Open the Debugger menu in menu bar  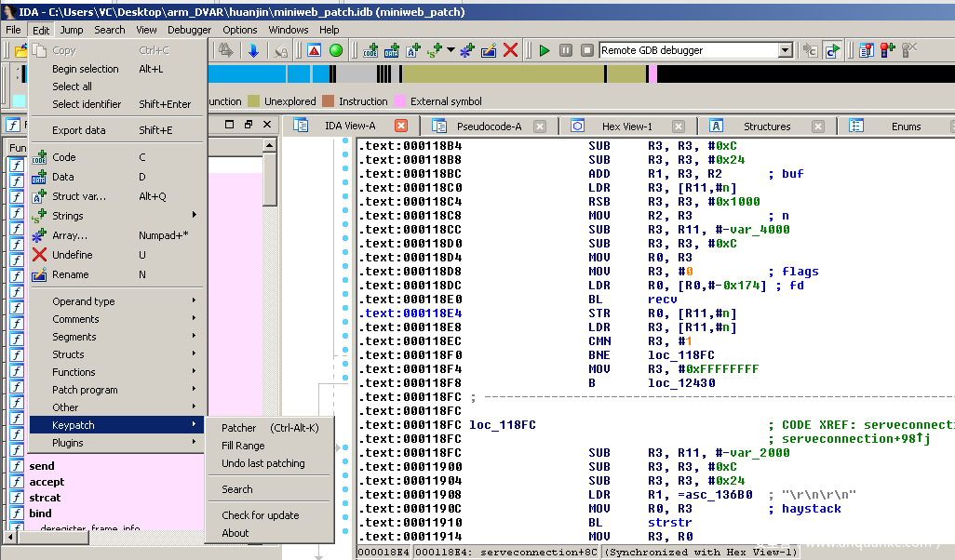[x=189, y=30]
